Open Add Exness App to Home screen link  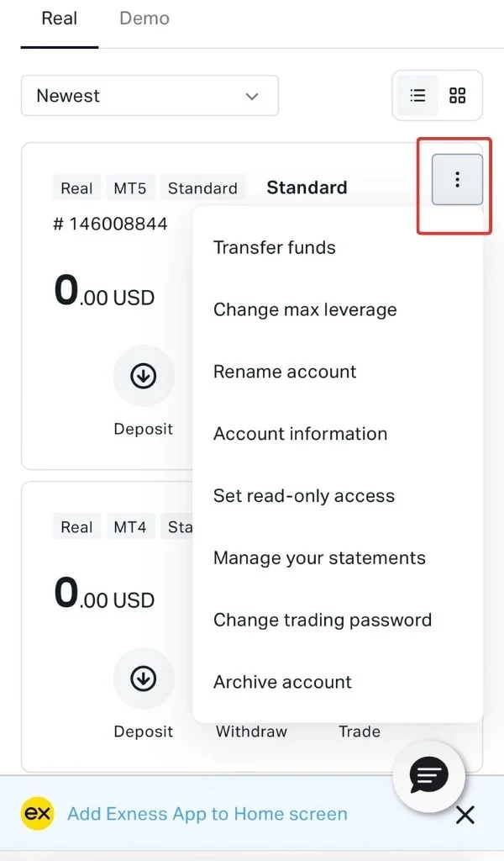[x=207, y=814]
